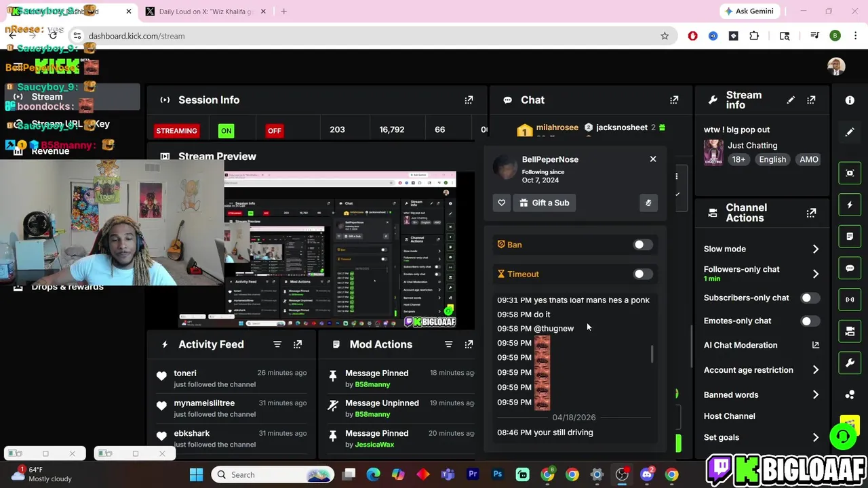This screenshot has width=868, height=488.
Task: Open Revenue in left menu
Action: point(50,151)
